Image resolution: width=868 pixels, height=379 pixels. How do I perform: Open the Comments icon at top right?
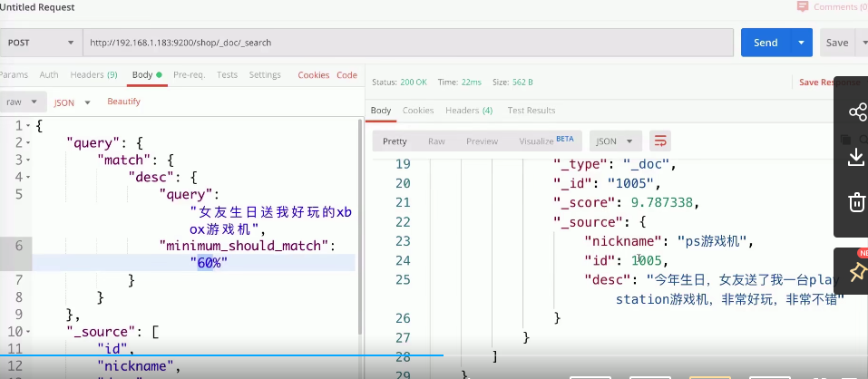[802, 7]
